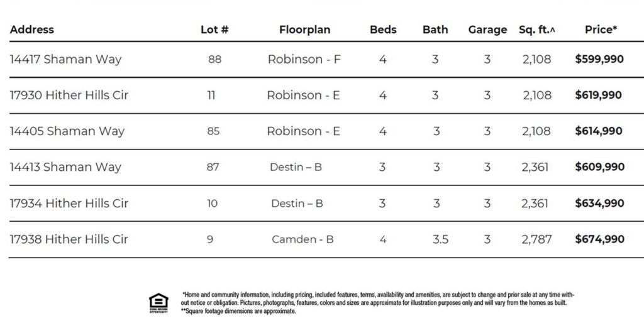This screenshot has width=644, height=328.
Task: Click the Address column header
Action: (32, 30)
